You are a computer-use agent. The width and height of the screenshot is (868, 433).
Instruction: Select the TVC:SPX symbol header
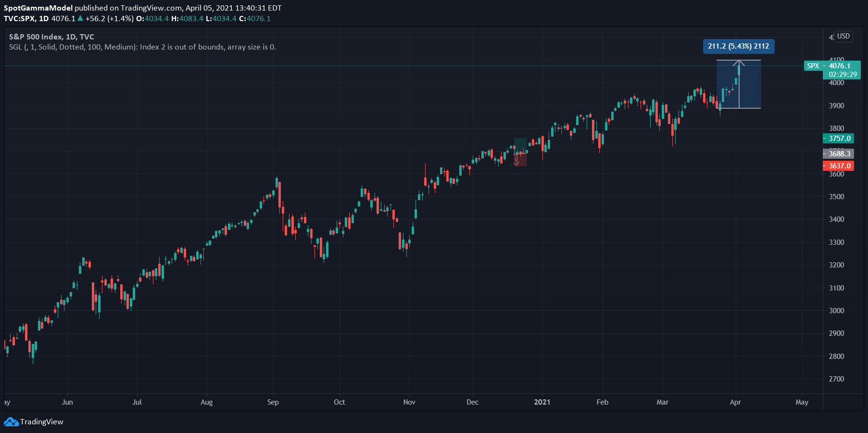[19, 19]
